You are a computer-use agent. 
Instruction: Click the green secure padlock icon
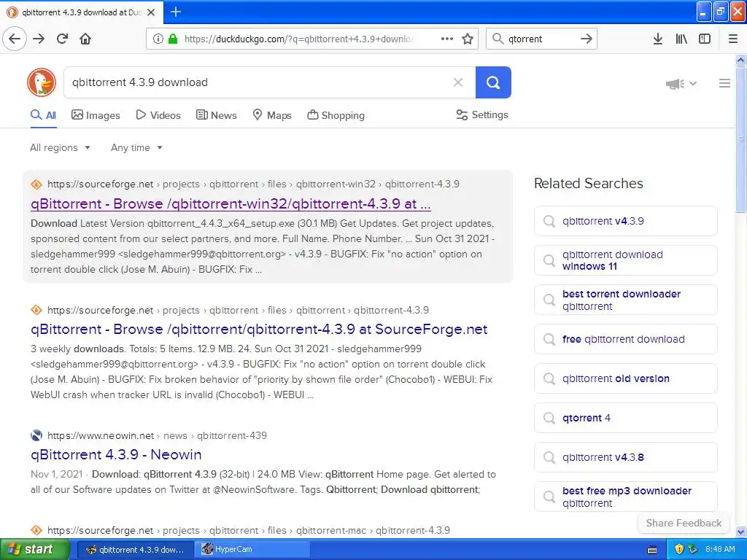point(172,39)
